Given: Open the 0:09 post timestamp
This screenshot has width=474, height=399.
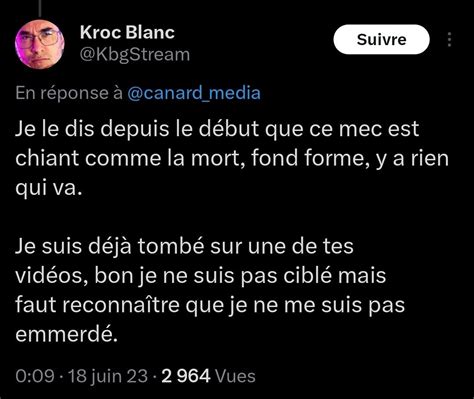Looking at the screenshot, I should pyautogui.click(x=35, y=376).
